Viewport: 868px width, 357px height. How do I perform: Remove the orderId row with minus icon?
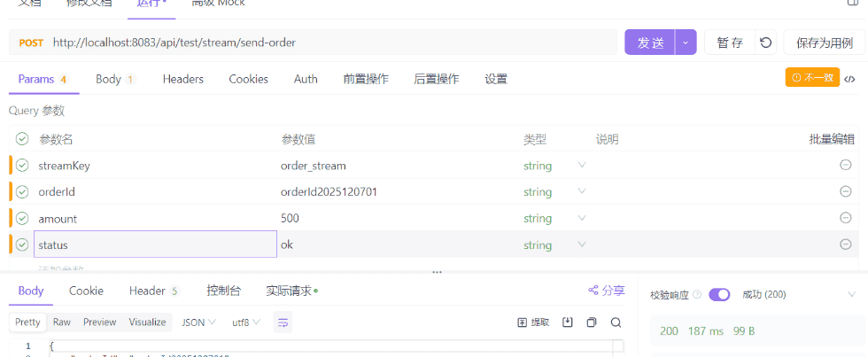(845, 191)
